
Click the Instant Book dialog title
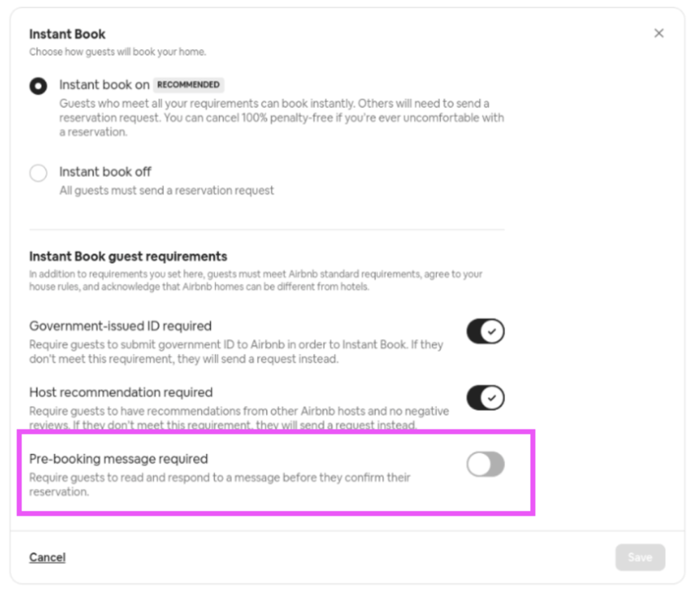[x=67, y=34]
